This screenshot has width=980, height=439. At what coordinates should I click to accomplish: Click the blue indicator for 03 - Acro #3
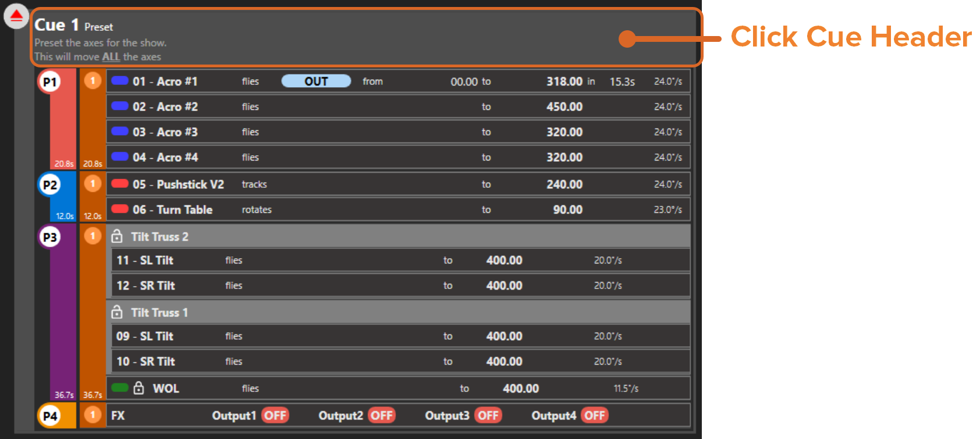pos(120,131)
